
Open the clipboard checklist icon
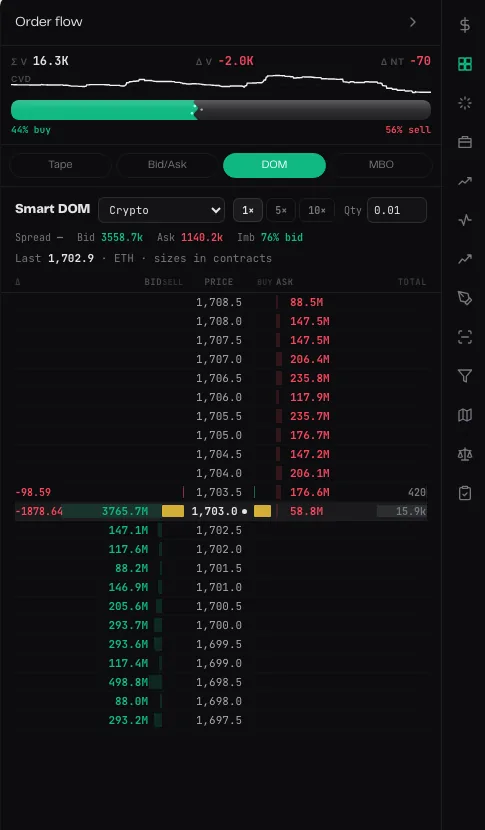coord(464,493)
